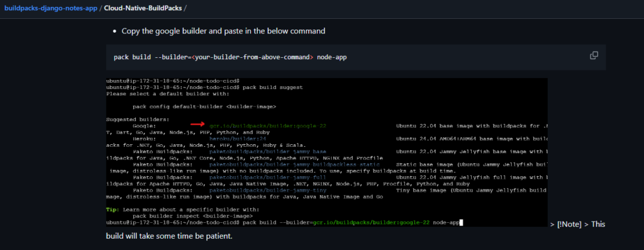Click 'pack config default-builder <builder-image>' line
644x250 pixels.
coord(204,106)
